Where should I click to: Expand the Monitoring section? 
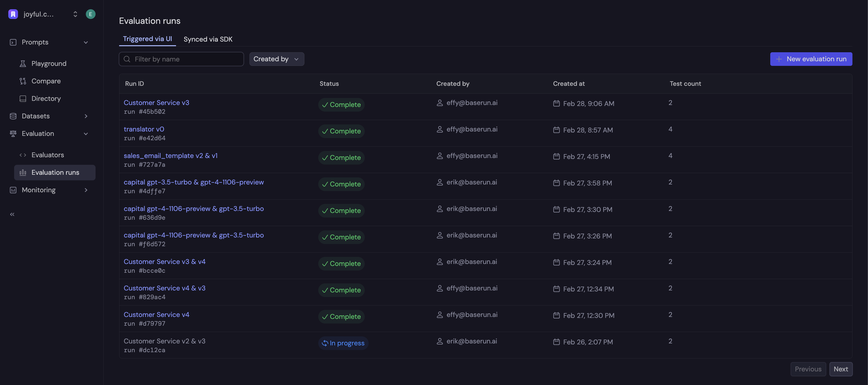click(x=86, y=190)
